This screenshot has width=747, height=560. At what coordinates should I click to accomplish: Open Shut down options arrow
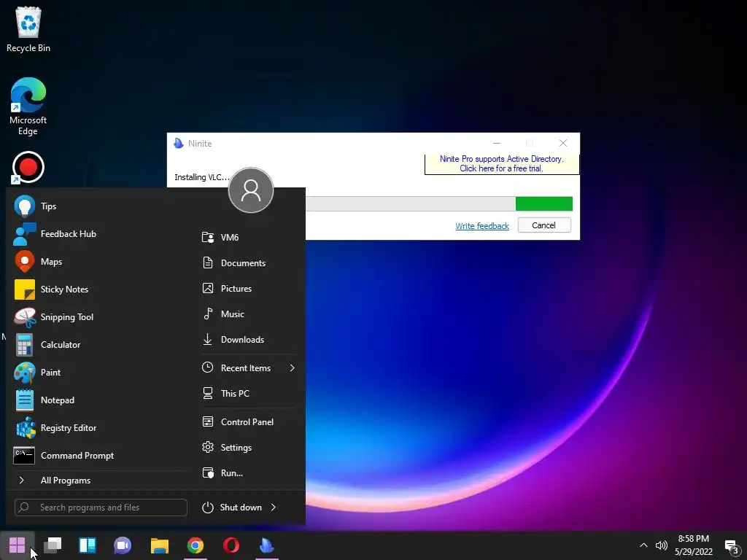(274, 507)
